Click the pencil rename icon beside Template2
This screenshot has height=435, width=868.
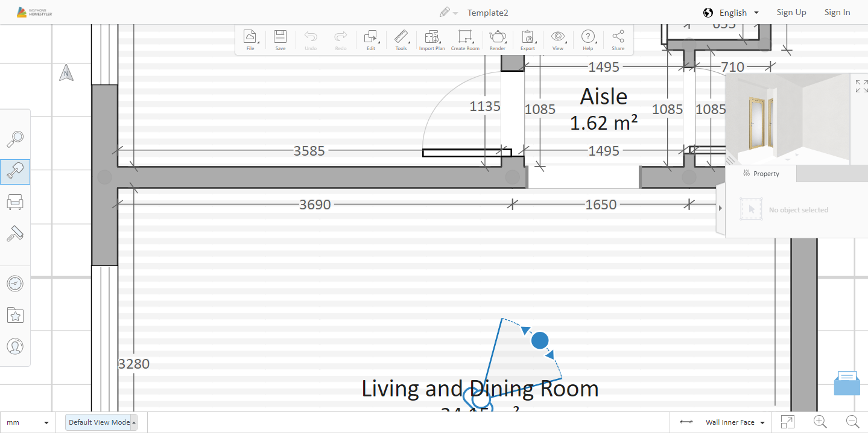(x=445, y=12)
